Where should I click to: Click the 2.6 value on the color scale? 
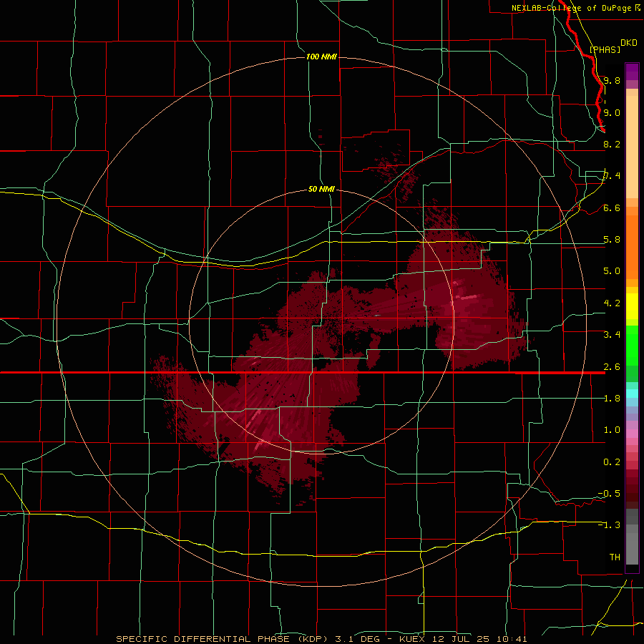612,367
